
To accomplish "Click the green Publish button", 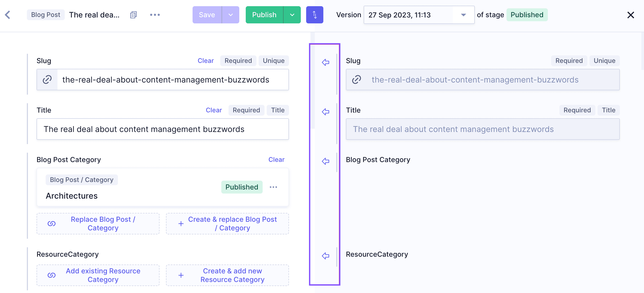I will pos(264,15).
